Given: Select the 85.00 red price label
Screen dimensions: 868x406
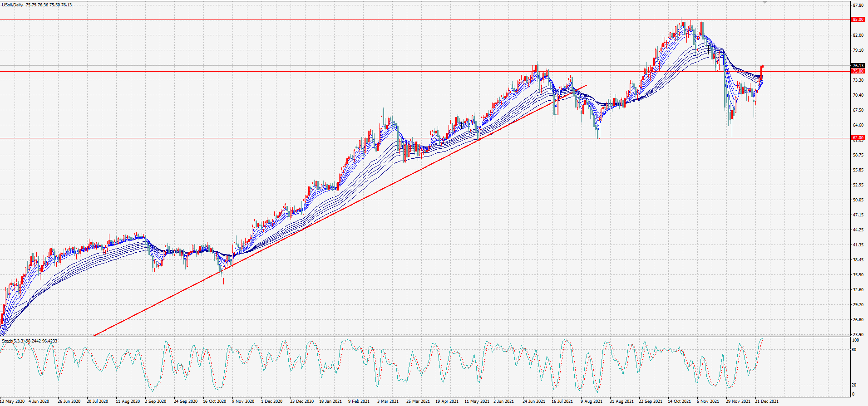Looking at the screenshot, I should (858, 20).
